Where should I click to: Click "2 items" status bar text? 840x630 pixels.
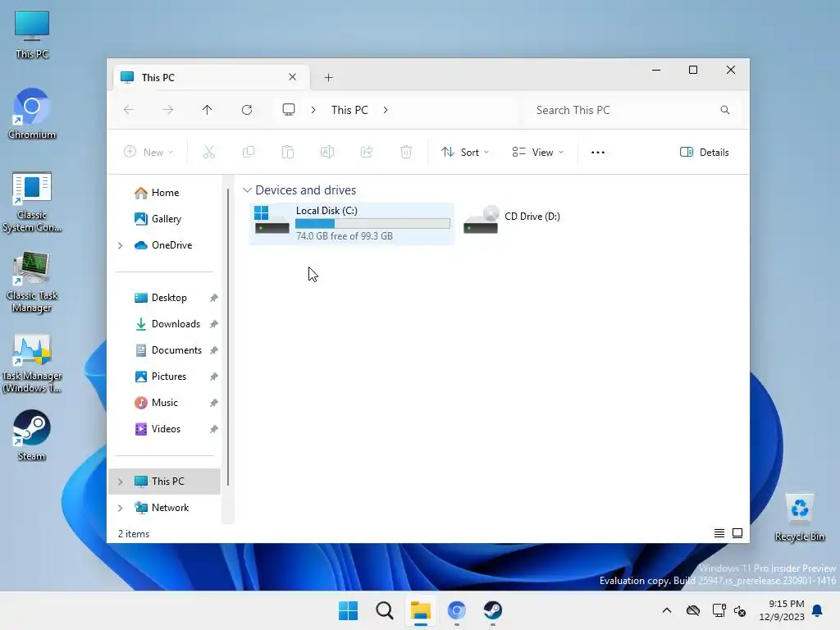pos(134,533)
